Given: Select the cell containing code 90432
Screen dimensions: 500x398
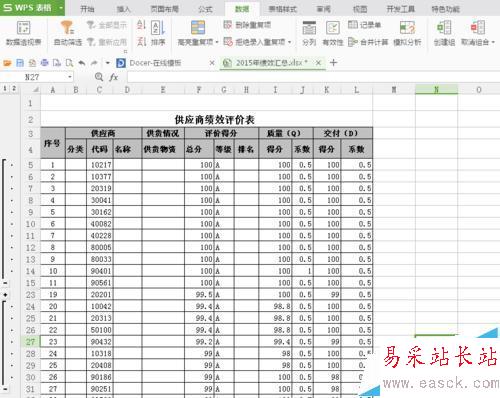Looking at the screenshot, I should 99,342.
